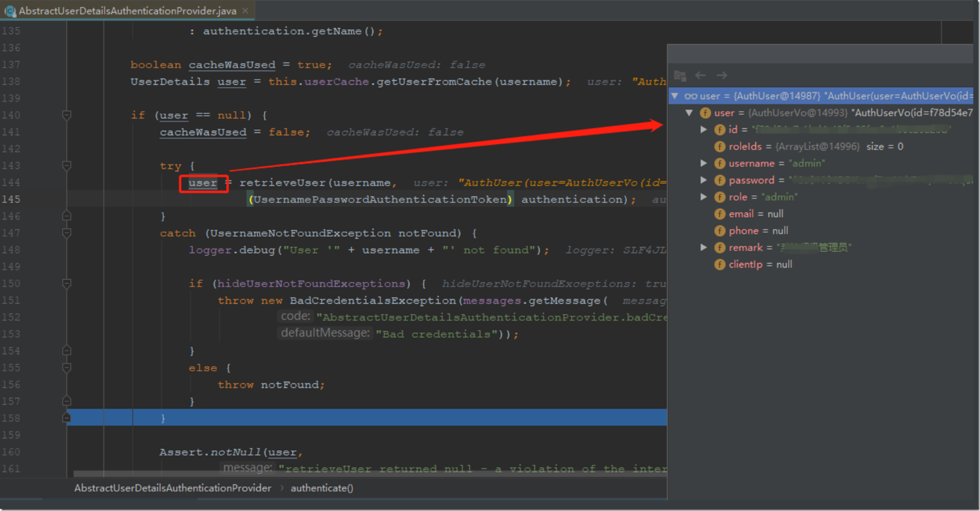Click UsernameNotFoundException on line 147
Viewport: 980px width, 511px height.
coord(300,233)
